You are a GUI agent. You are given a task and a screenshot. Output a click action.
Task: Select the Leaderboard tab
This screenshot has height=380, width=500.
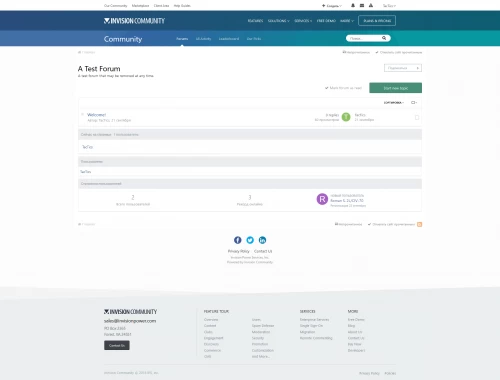[229, 39]
